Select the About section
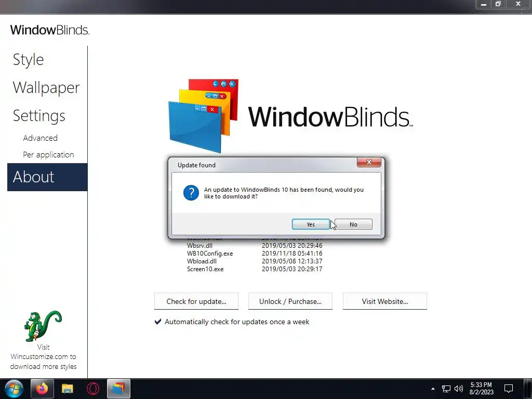The width and height of the screenshot is (532, 399). tap(47, 177)
